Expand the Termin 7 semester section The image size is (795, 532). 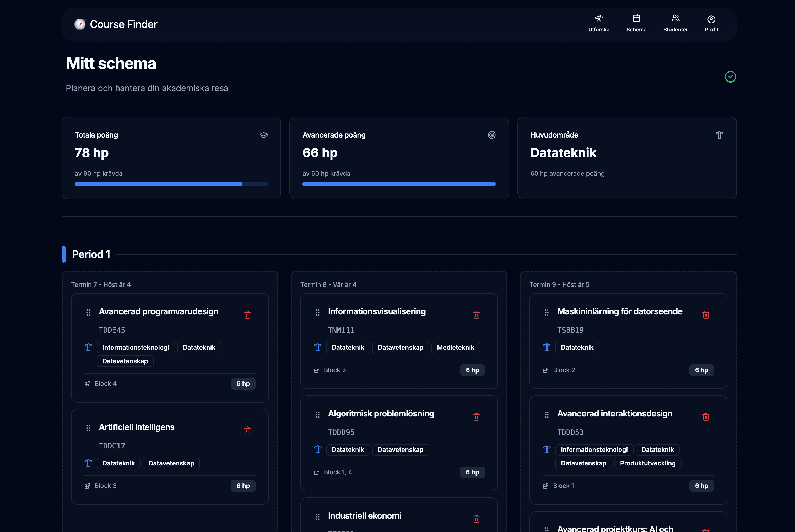(x=100, y=284)
